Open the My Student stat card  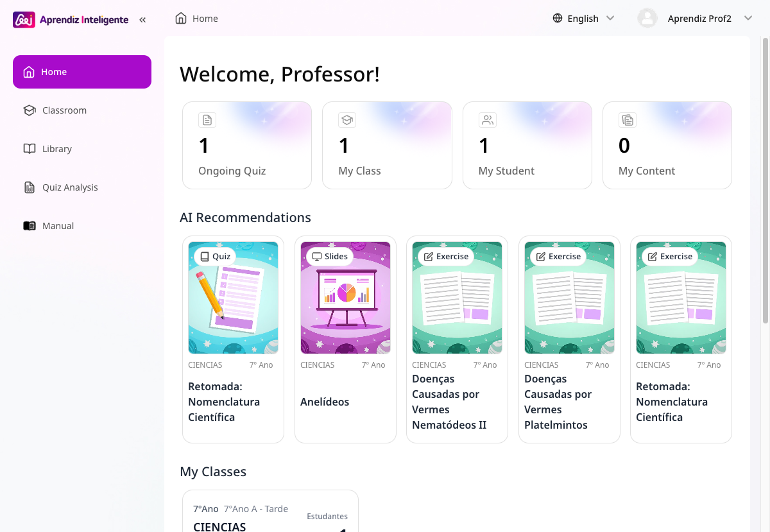click(527, 145)
